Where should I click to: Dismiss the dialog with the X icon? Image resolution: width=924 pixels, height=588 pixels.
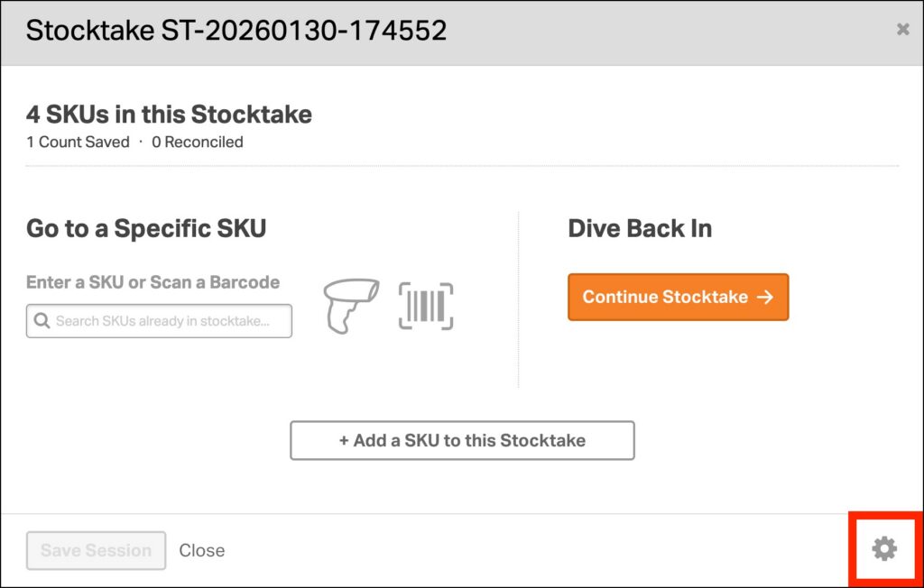[902, 30]
